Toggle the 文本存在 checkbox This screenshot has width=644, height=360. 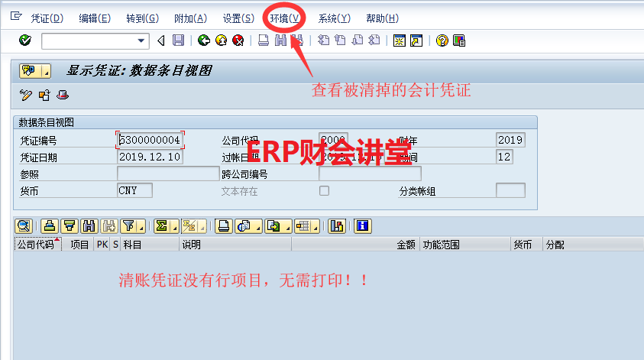pyautogui.click(x=324, y=191)
